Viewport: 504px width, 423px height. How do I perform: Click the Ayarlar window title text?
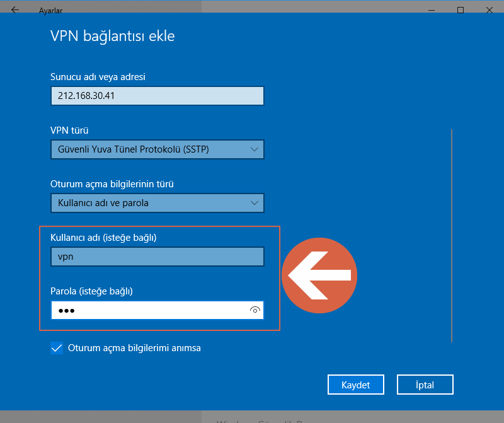click(52, 10)
